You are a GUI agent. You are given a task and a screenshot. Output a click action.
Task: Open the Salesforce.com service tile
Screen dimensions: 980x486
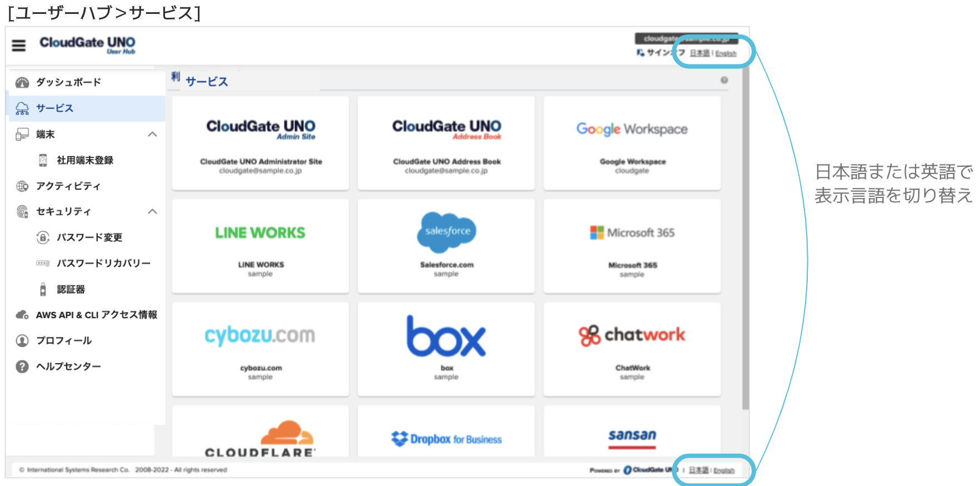(x=446, y=246)
